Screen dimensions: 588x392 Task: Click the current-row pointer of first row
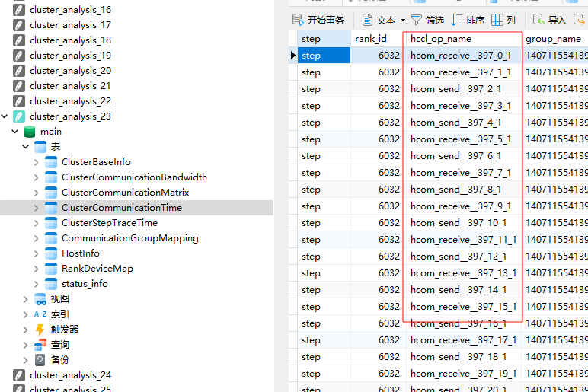pos(293,56)
